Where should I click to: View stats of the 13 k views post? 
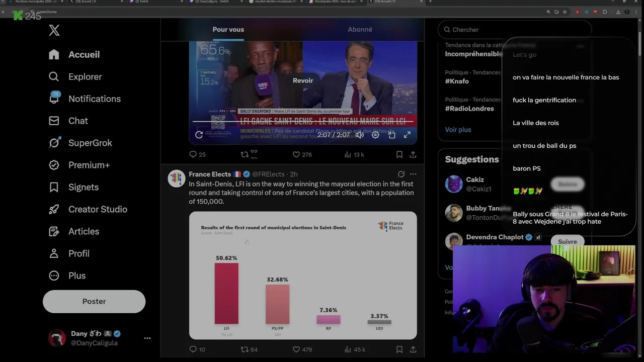354,154
